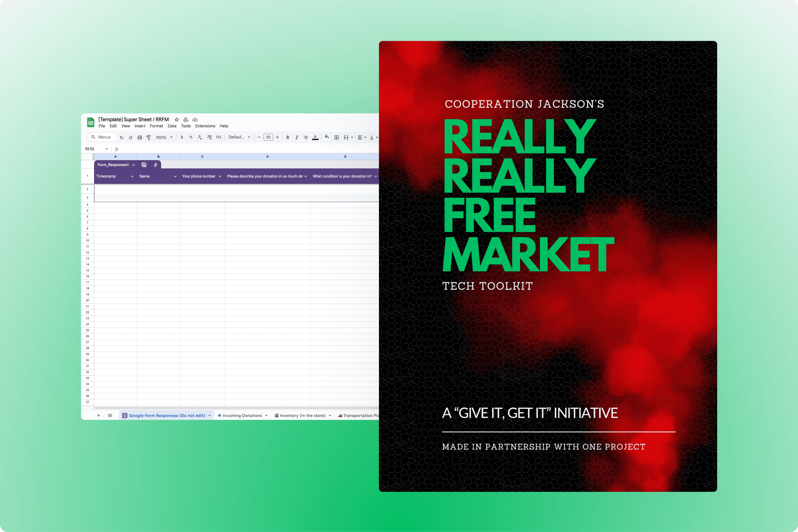Click the table lightning bolt icon
This screenshot has height=532, width=798.
pos(155,165)
